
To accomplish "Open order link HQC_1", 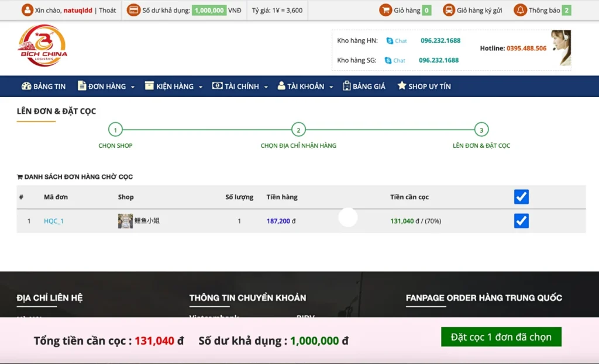I will pos(54,221).
